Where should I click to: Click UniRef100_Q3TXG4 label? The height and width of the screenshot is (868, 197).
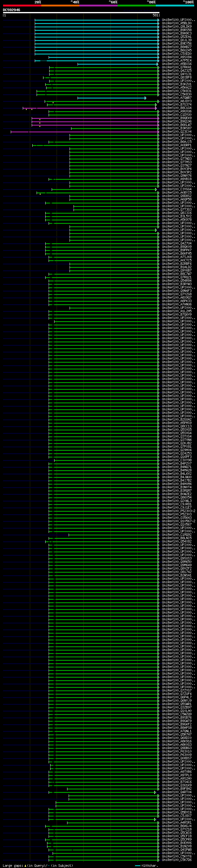(177, 437)
